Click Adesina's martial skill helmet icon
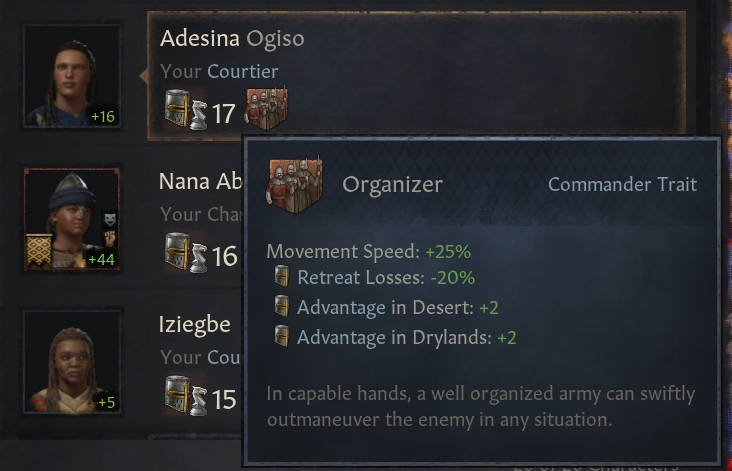732x471 pixels. 178,108
